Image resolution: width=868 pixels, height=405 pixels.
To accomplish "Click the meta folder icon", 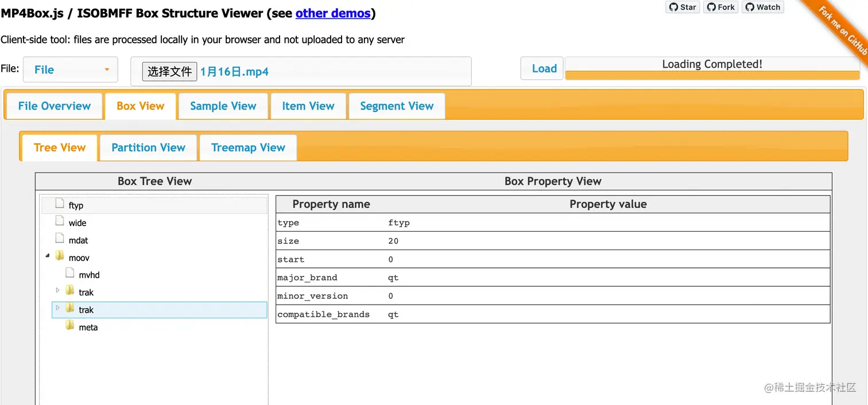I will [x=70, y=325].
